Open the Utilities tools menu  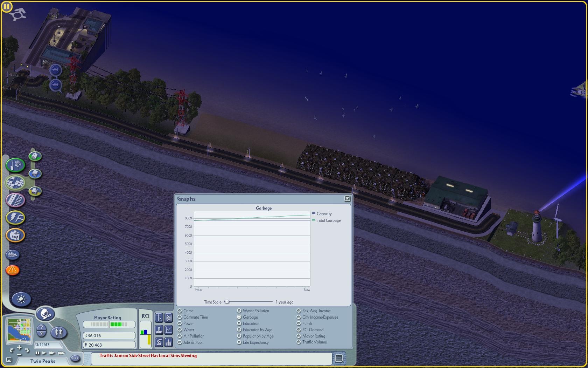[15, 218]
